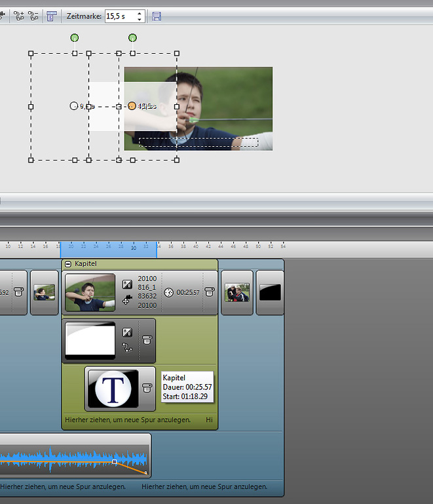Click the image icon on white clip
433x504 pixels.
click(x=128, y=332)
